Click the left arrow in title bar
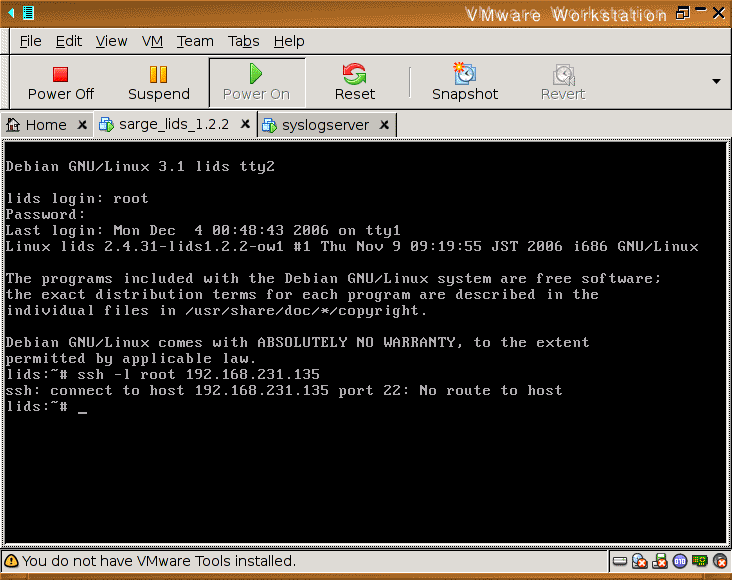Image resolution: width=732 pixels, height=580 pixels. (x=11, y=13)
